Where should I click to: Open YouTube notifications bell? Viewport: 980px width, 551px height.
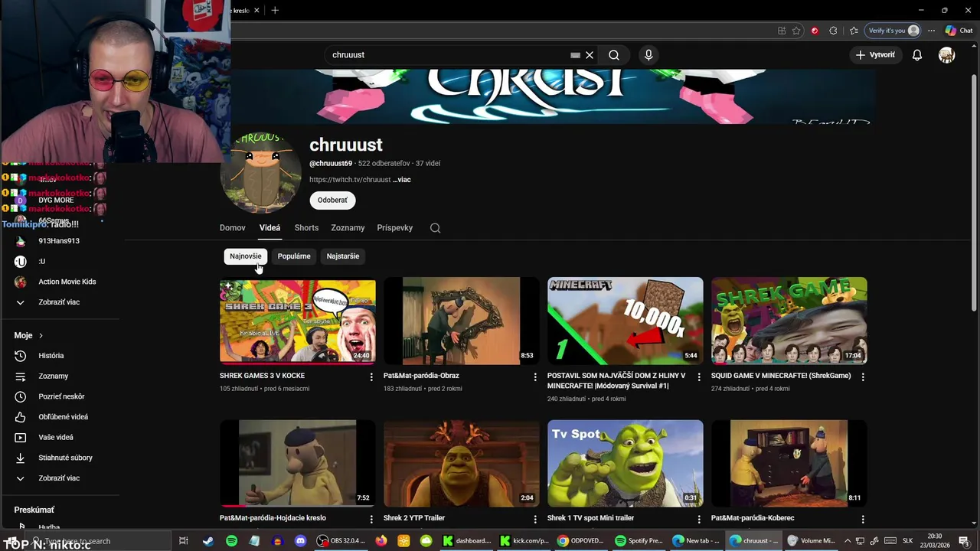click(917, 55)
